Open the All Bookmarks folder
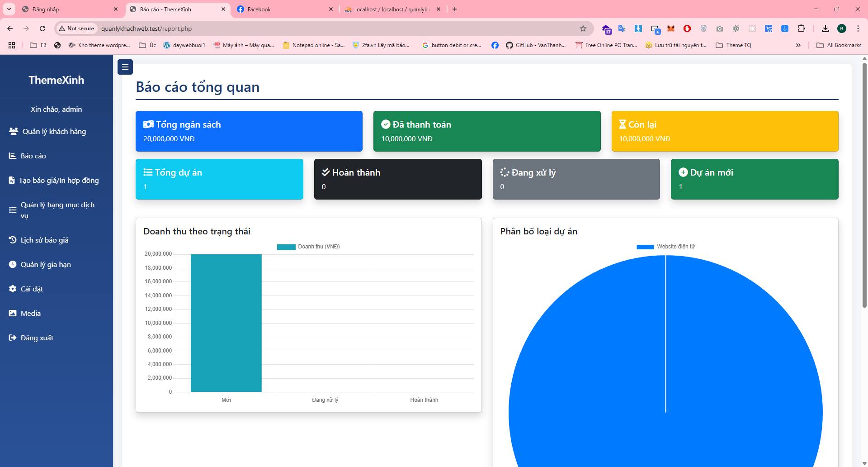The image size is (868, 467). click(839, 45)
